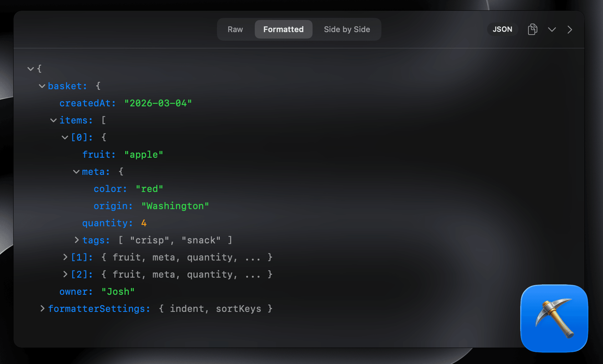Collapse the meta object
Screen dimensions: 603x364
click(76, 171)
